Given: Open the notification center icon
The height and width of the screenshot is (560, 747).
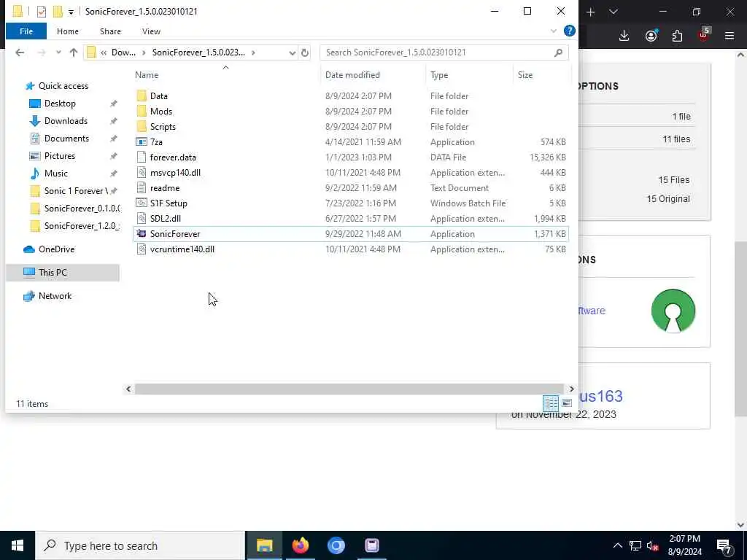Looking at the screenshot, I should (x=724, y=545).
